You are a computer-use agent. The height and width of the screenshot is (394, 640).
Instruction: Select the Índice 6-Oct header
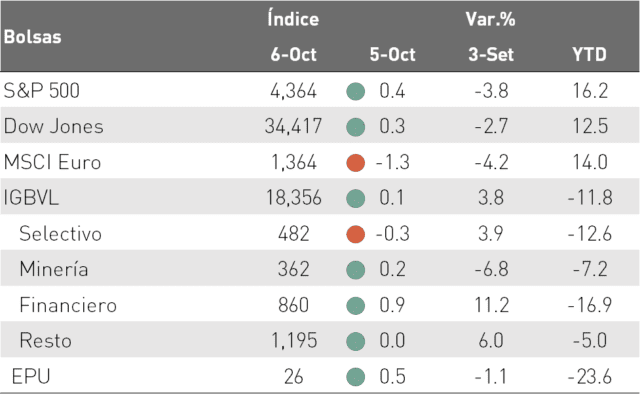coord(293,37)
